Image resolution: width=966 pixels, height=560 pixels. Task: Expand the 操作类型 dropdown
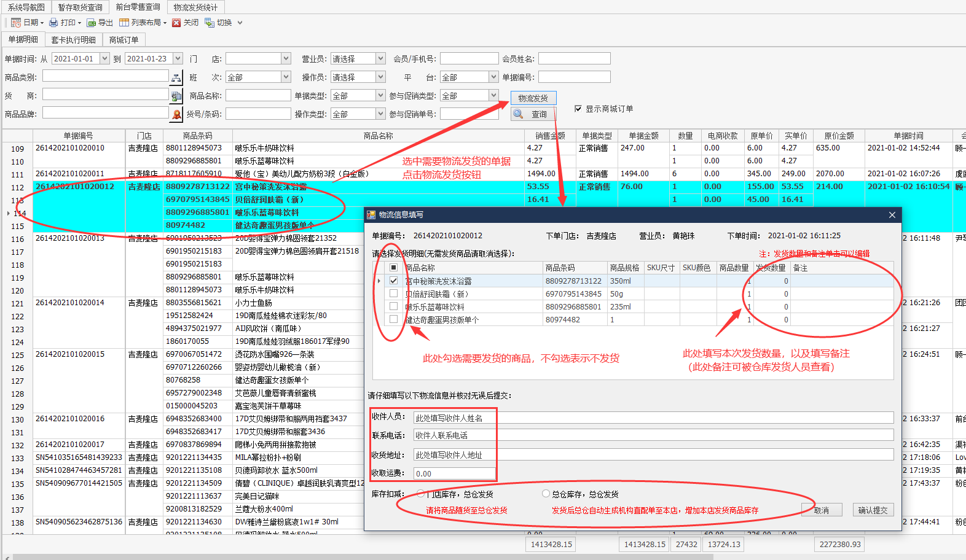click(380, 114)
